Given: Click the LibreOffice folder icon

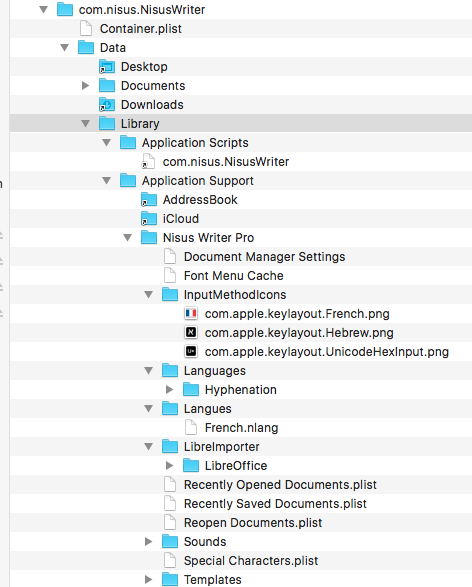Looking at the screenshot, I should tap(191, 465).
